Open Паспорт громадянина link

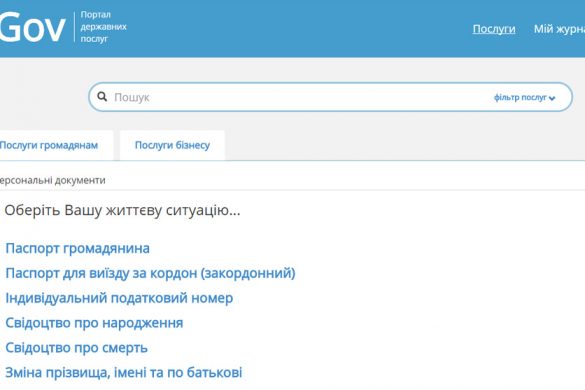click(77, 249)
